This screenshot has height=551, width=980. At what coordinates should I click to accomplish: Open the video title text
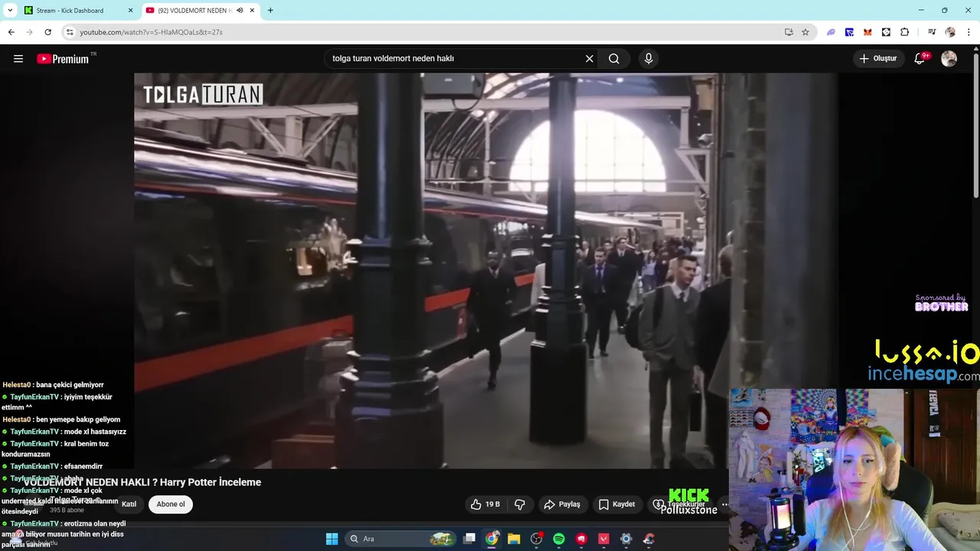[142, 482]
